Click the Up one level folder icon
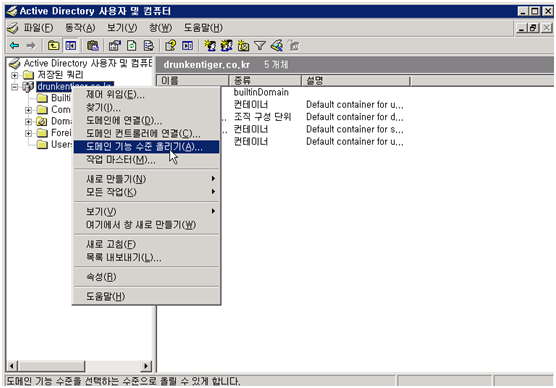 pyautogui.click(x=54, y=46)
